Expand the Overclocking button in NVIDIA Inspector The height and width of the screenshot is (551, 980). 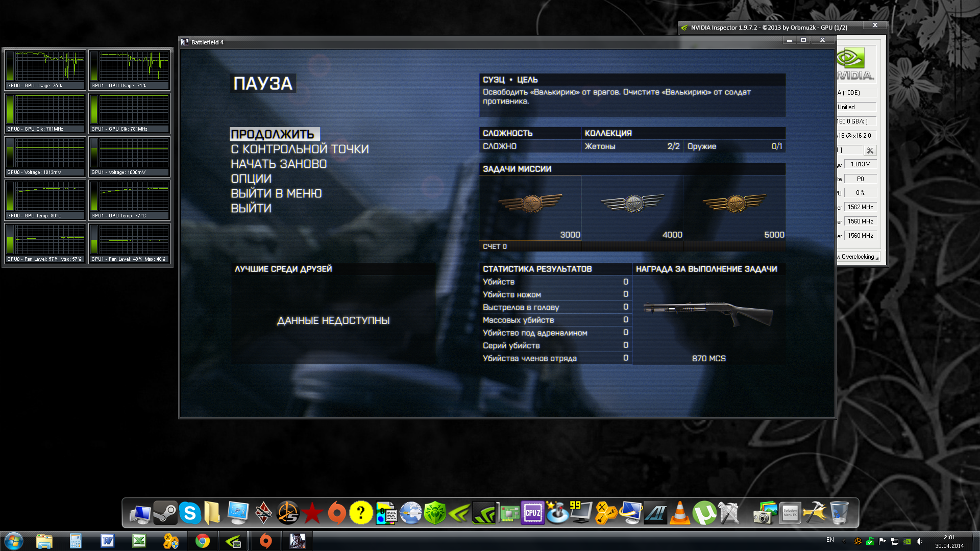pyautogui.click(x=859, y=257)
